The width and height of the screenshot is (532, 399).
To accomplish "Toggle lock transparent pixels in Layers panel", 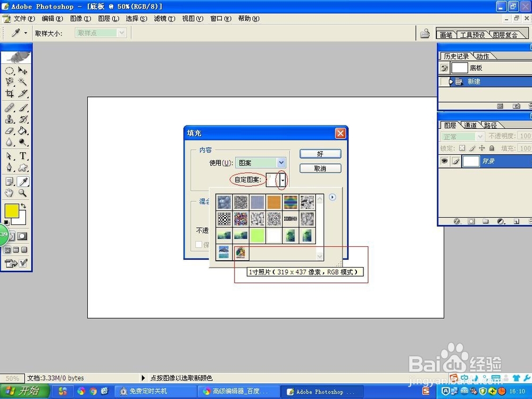I will (462, 148).
